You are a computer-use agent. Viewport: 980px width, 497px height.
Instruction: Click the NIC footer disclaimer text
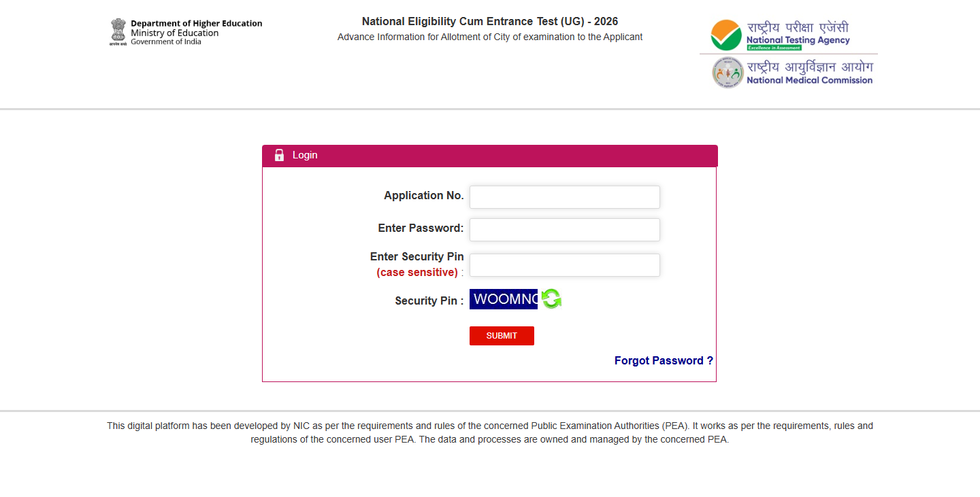click(x=490, y=432)
